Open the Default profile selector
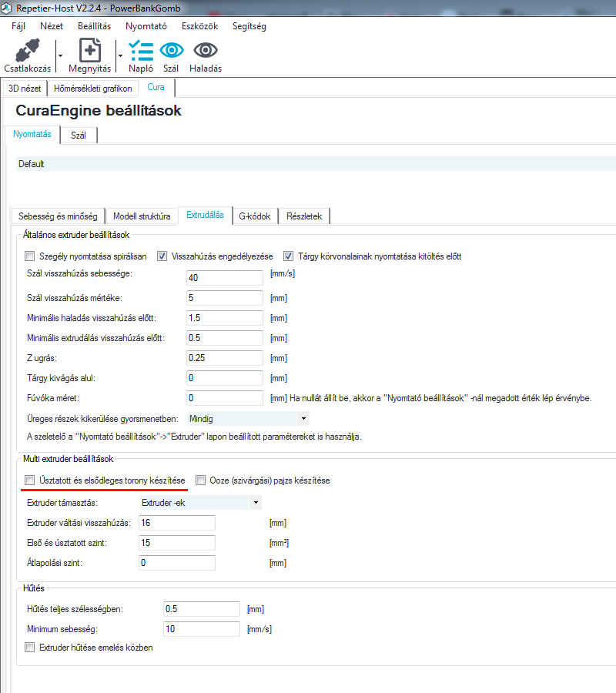The height and width of the screenshot is (693, 616). (x=316, y=164)
